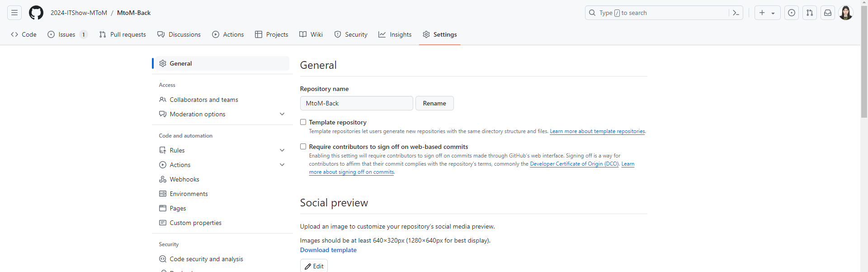The height and width of the screenshot is (272, 868).
Task: Go to the Discussions tab
Action: [x=179, y=34]
